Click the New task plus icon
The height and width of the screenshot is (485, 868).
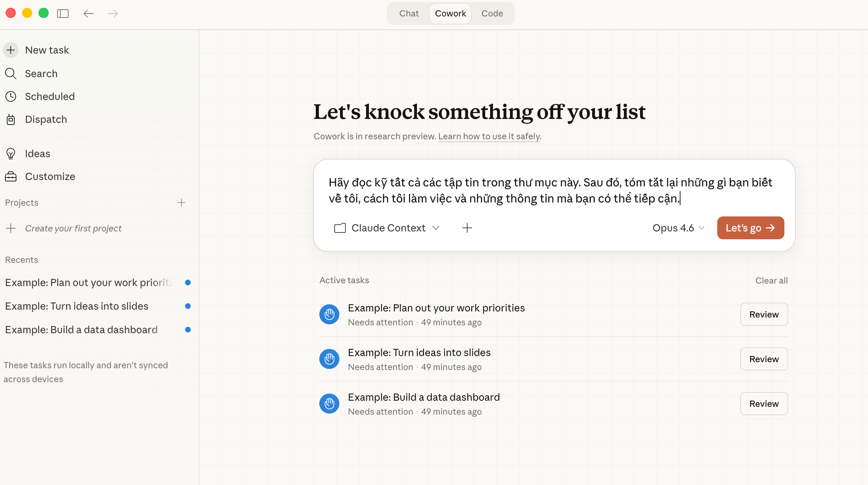click(x=11, y=50)
